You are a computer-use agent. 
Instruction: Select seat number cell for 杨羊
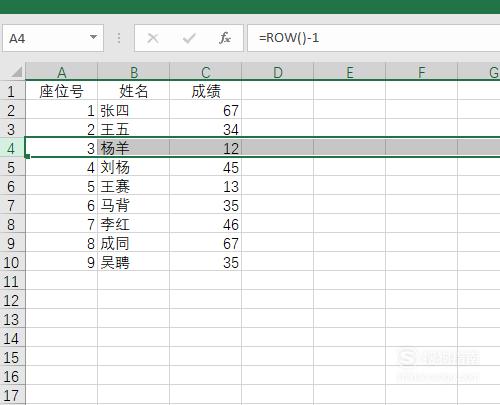pyautogui.click(x=62, y=148)
